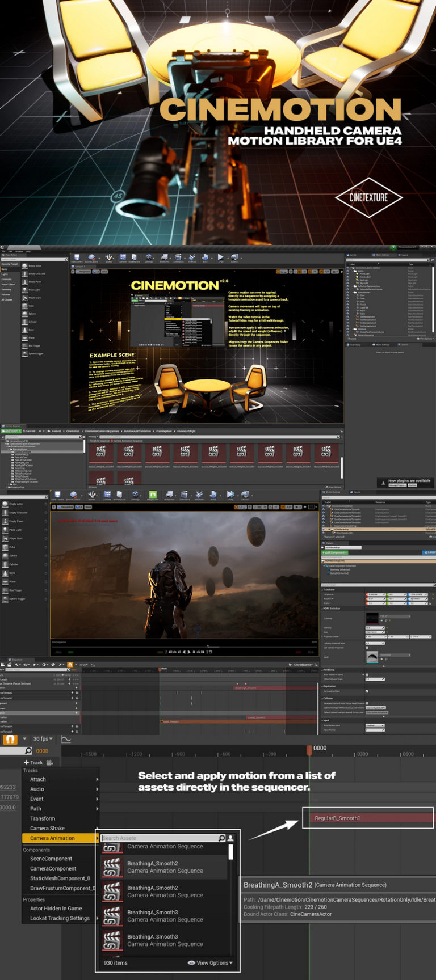The image size is (436, 980).
Task: Click magnifier icon in the Search Assets field
Action: [x=222, y=838]
